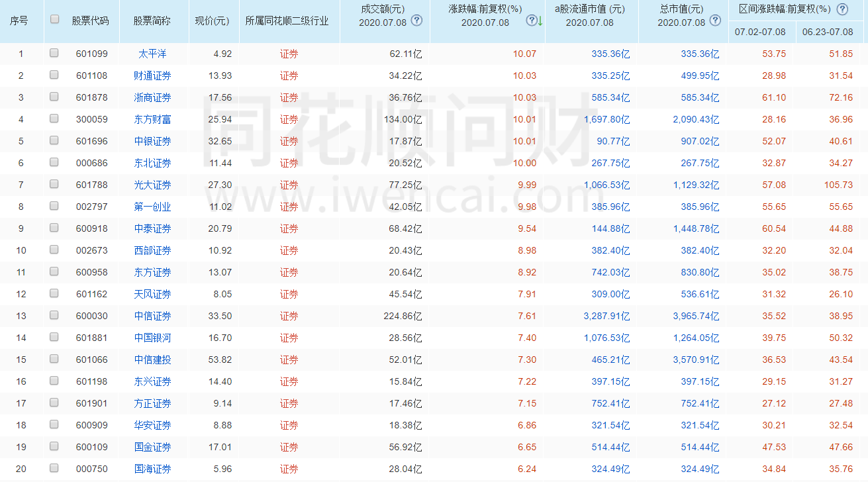The image size is (868, 482).
Task: Sort by the 股票简称 column header
Action: (152, 21)
